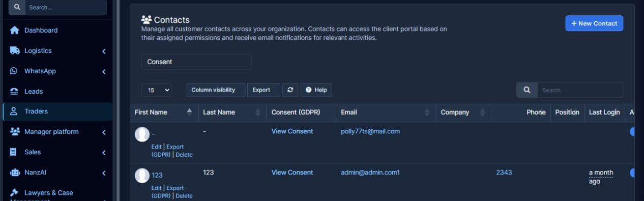Toggle active switch for polly77ts@mail.com row
This screenshot has height=201, width=644.
click(x=632, y=131)
